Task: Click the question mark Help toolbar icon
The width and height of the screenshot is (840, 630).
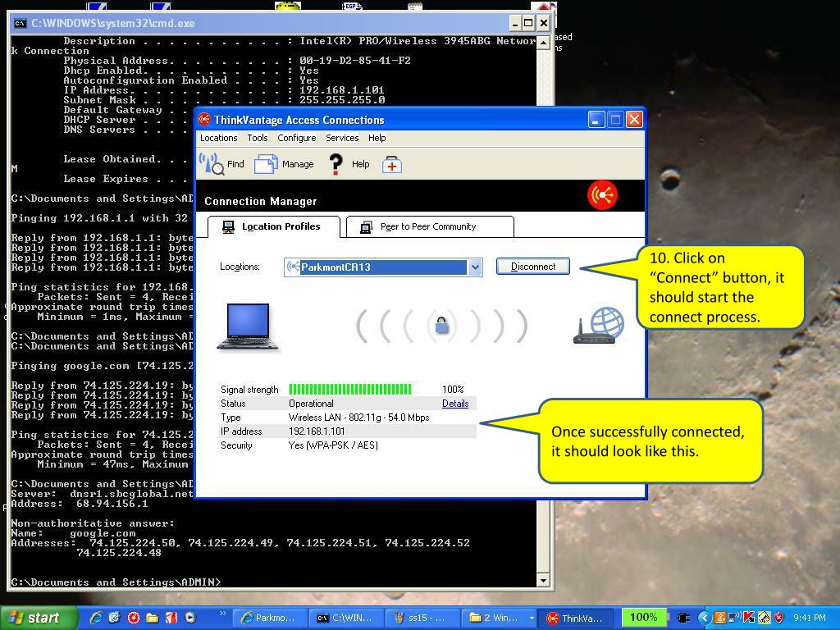Action: pyautogui.click(x=336, y=164)
